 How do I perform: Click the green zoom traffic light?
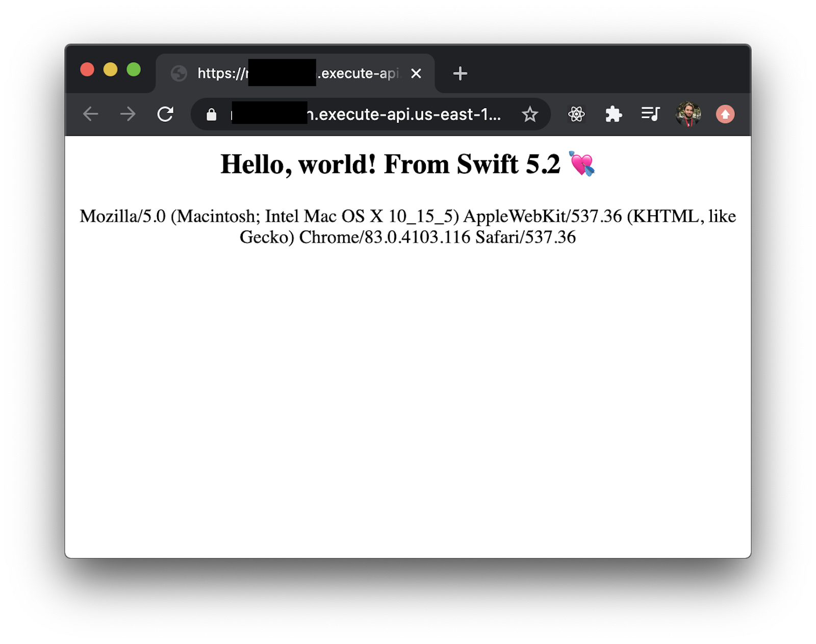coord(134,69)
